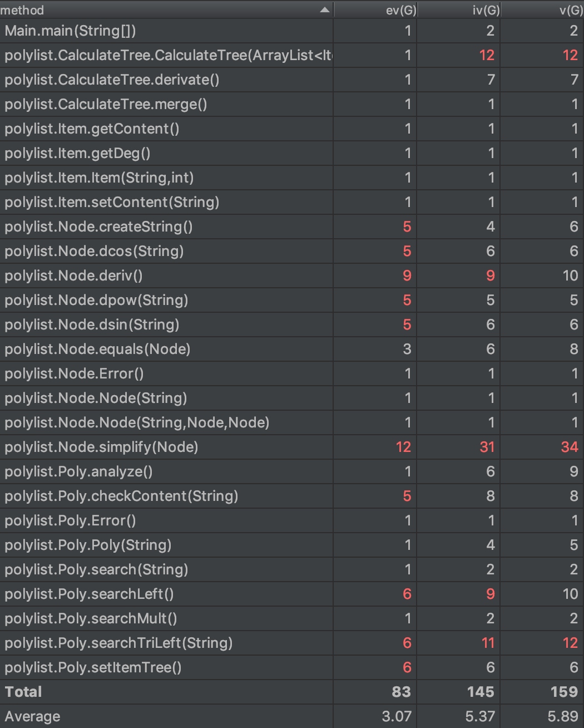Sort by the ev(G) column header
The height and width of the screenshot is (728, 584).
(400, 10)
